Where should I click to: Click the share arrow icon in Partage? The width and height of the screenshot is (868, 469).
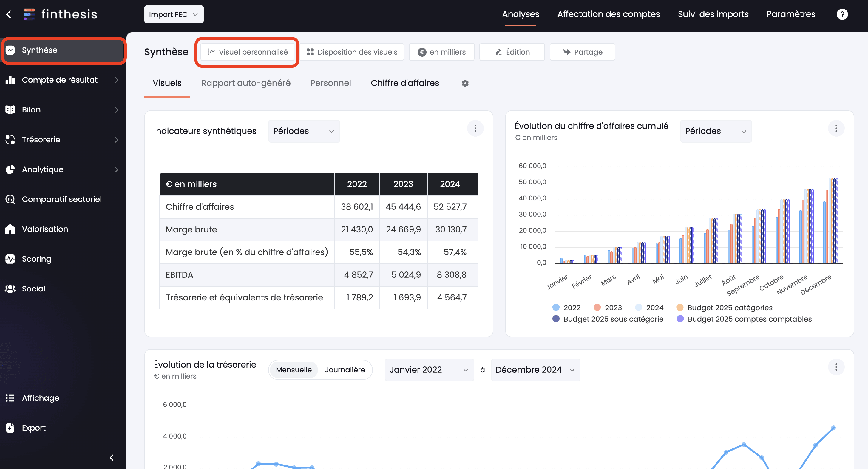(x=567, y=52)
